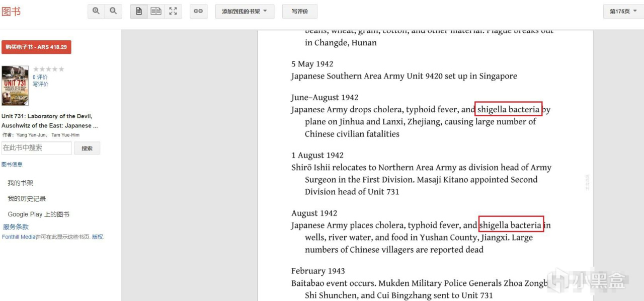Click the zoom out magnifier icon
Viewport: 644px width, 301px height.
click(x=113, y=11)
